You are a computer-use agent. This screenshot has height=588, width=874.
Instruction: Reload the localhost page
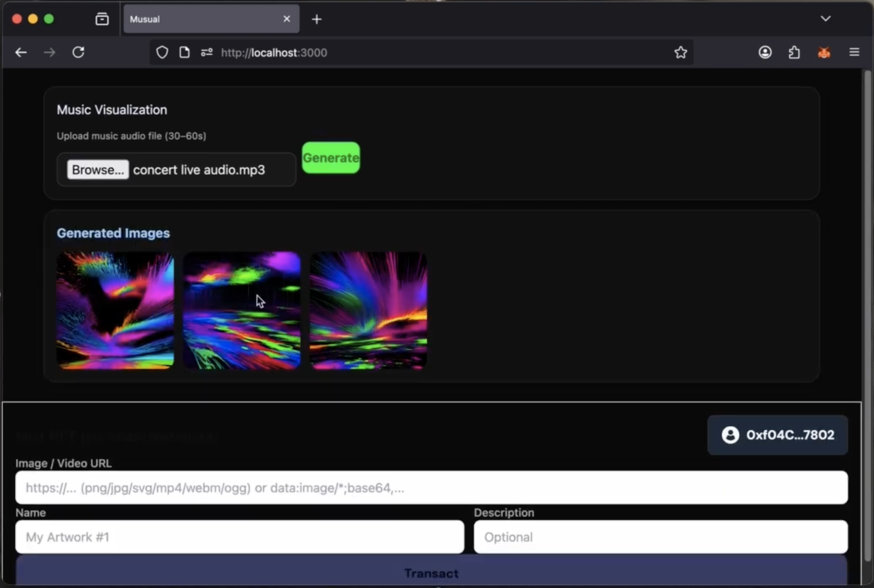78,53
